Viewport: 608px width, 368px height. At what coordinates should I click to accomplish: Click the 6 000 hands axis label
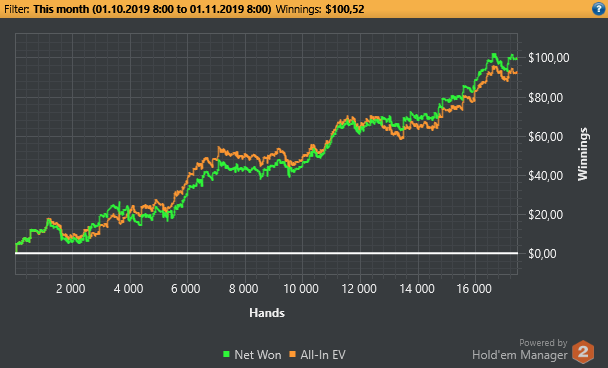tap(186, 289)
